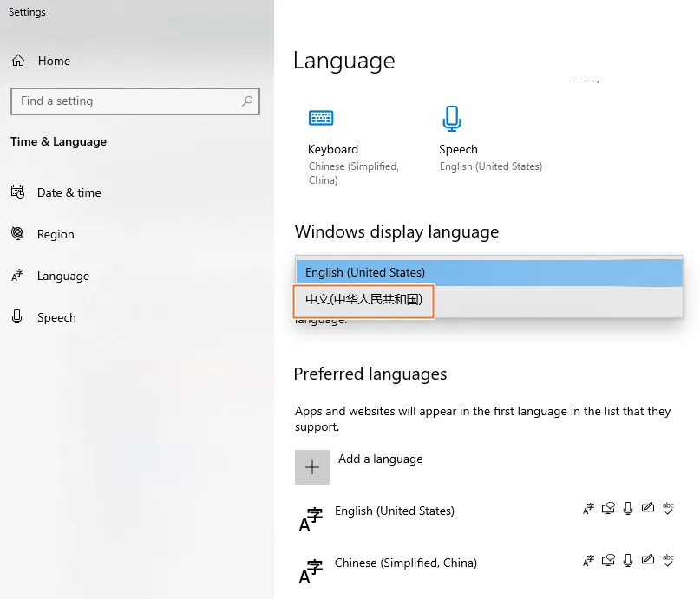This screenshot has width=700, height=599.
Task: Open Date & time settings
Action: (x=68, y=192)
